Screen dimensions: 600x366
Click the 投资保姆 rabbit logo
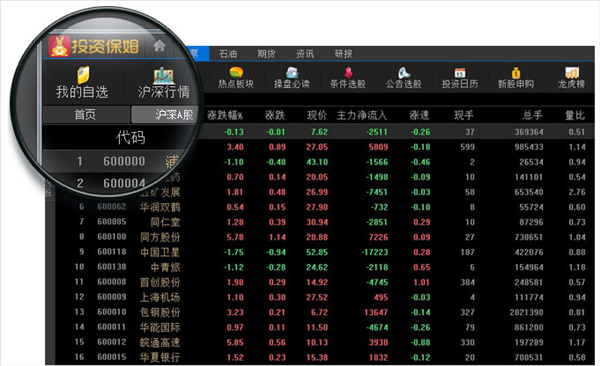click(x=59, y=46)
